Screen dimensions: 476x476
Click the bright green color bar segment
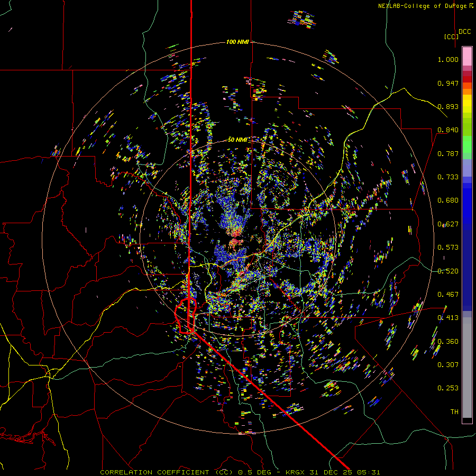tap(467, 144)
